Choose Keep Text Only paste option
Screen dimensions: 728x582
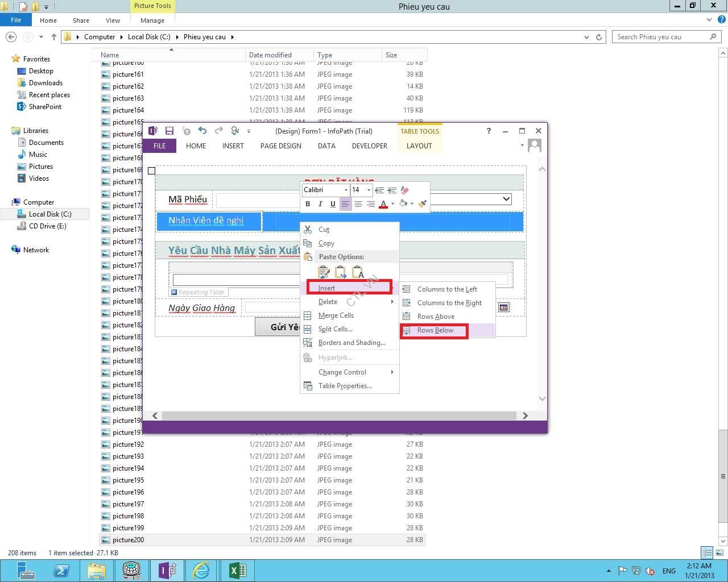[358, 272]
